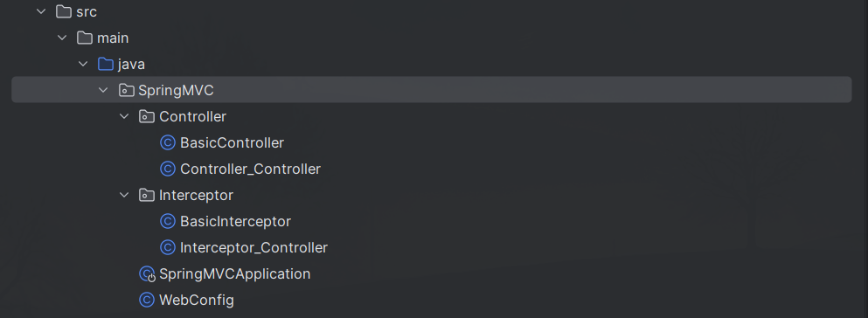The width and height of the screenshot is (868, 318).
Task: Click the blue java source folder icon
Action: click(105, 64)
